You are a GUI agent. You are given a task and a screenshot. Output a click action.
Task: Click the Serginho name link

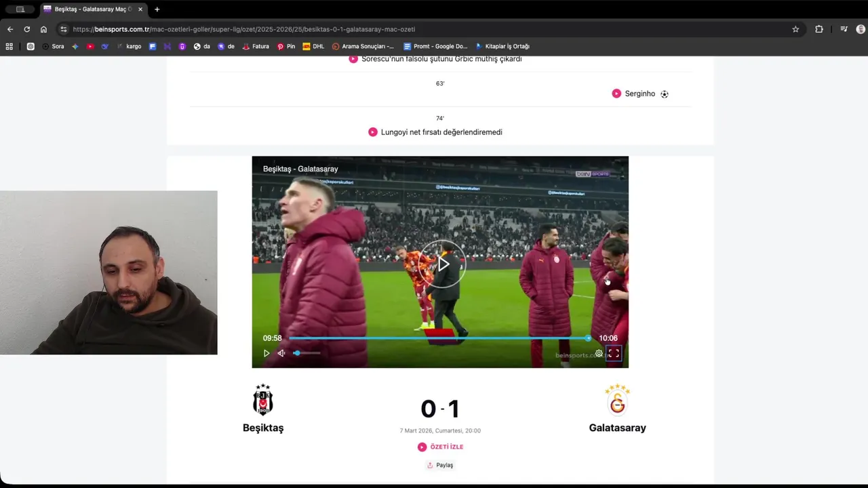(x=640, y=94)
